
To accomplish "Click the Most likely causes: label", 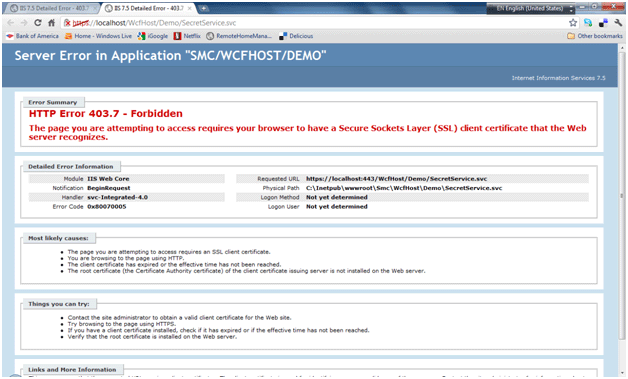I will [58, 238].
